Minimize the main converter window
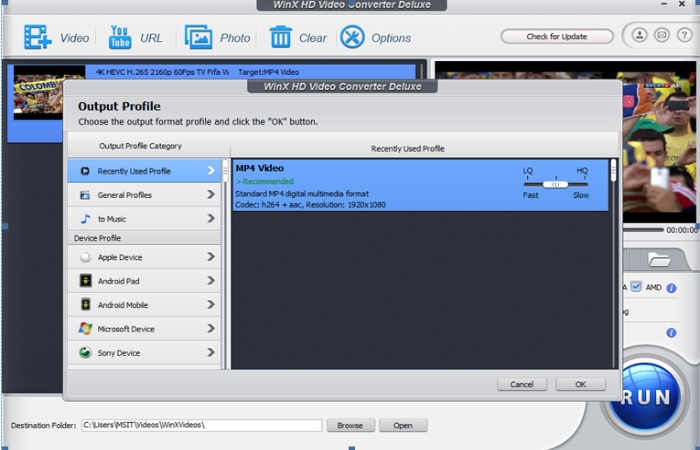The height and width of the screenshot is (450, 700). (x=665, y=4)
